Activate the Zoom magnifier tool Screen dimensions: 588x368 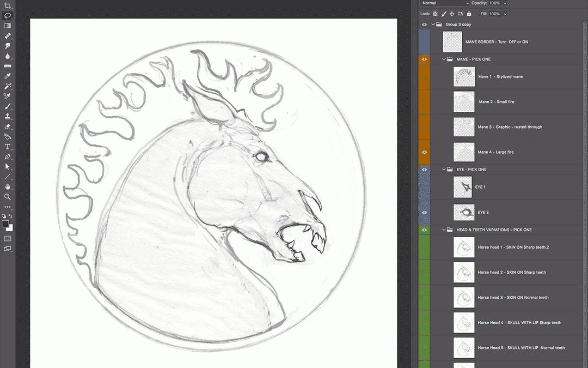8,197
